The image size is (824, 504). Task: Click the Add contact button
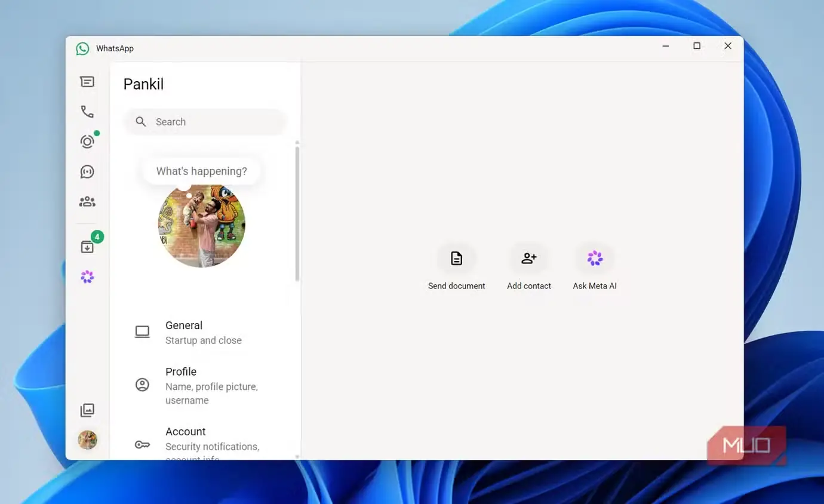[x=529, y=267]
